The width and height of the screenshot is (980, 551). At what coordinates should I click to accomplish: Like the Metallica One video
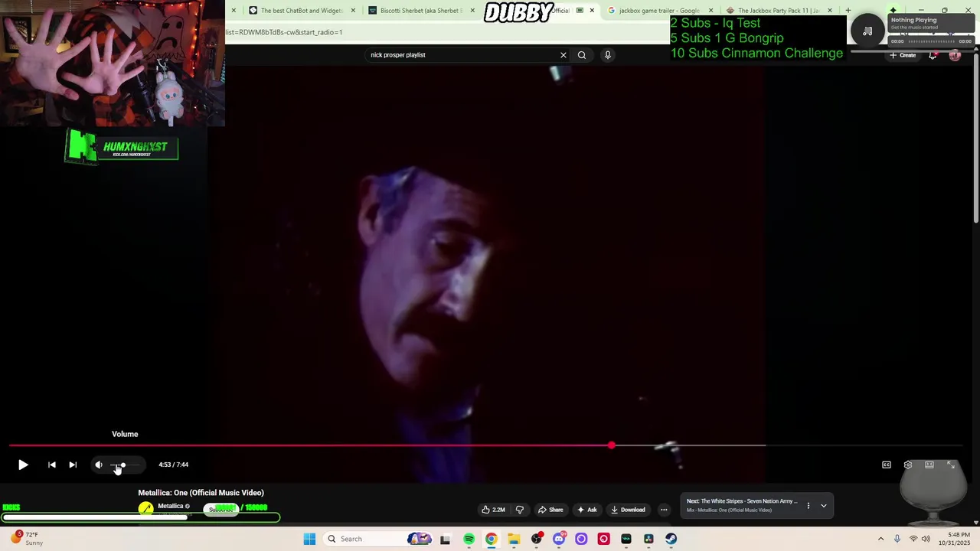tap(493, 510)
